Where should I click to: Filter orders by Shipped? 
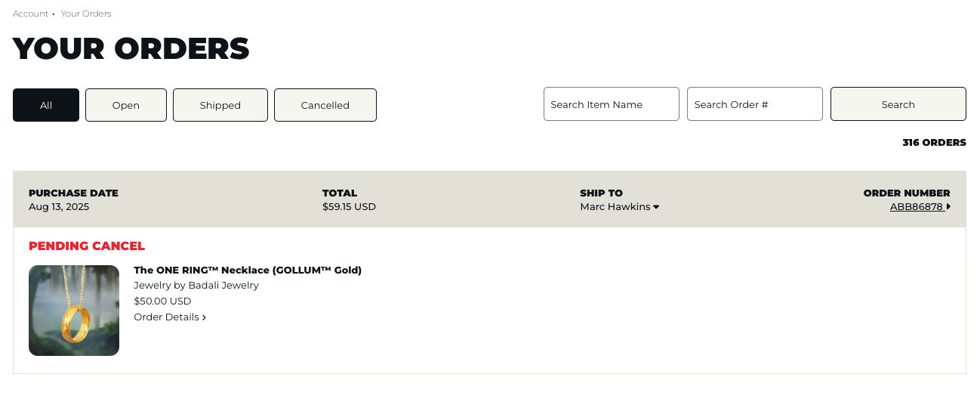(220, 105)
